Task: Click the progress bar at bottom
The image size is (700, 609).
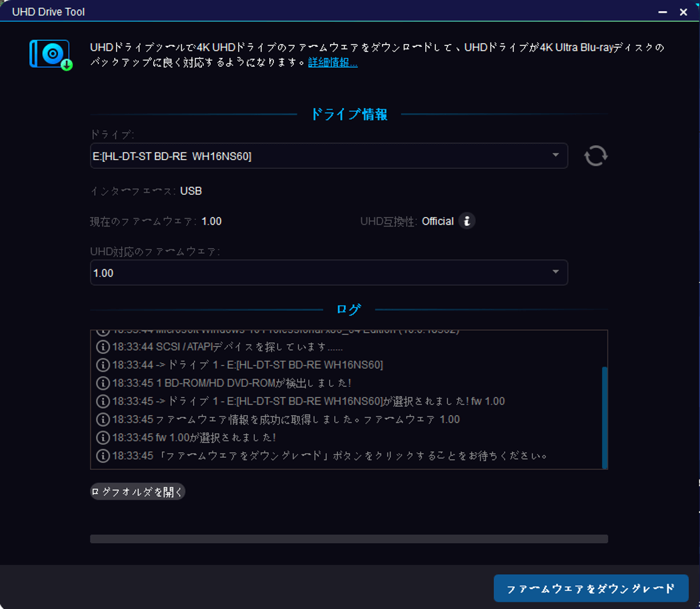Action: pos(349,539)
